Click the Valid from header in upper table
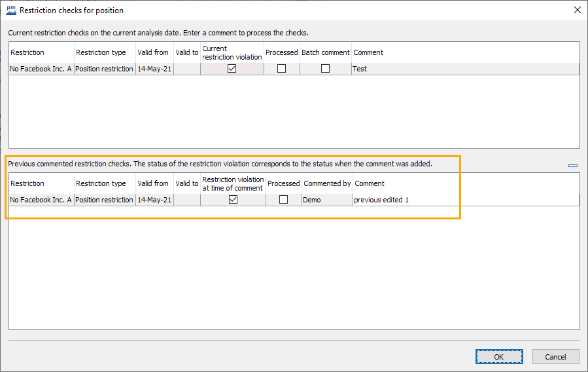The width and height of the screenshot is (588, 372). click(153, 52)
